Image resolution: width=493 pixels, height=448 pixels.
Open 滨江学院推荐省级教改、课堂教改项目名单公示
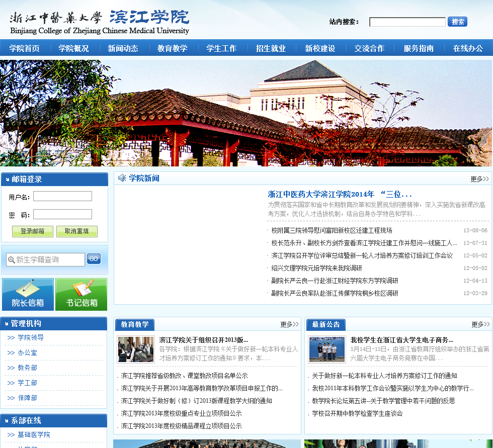coord(184,376)
